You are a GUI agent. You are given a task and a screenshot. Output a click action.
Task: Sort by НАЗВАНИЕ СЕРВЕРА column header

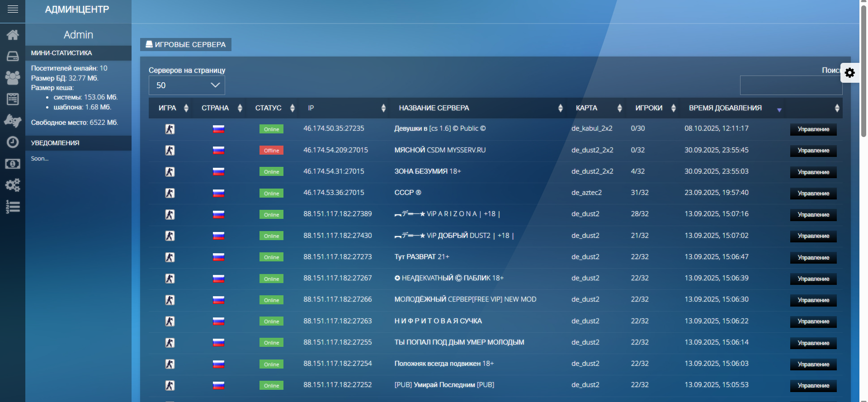[434, 108]
